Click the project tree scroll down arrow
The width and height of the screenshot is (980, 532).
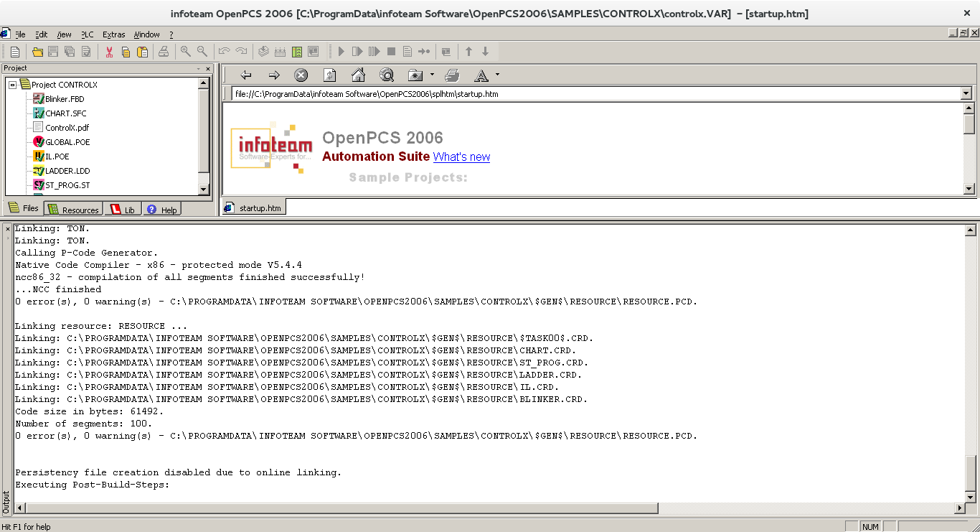pos(204,190)
